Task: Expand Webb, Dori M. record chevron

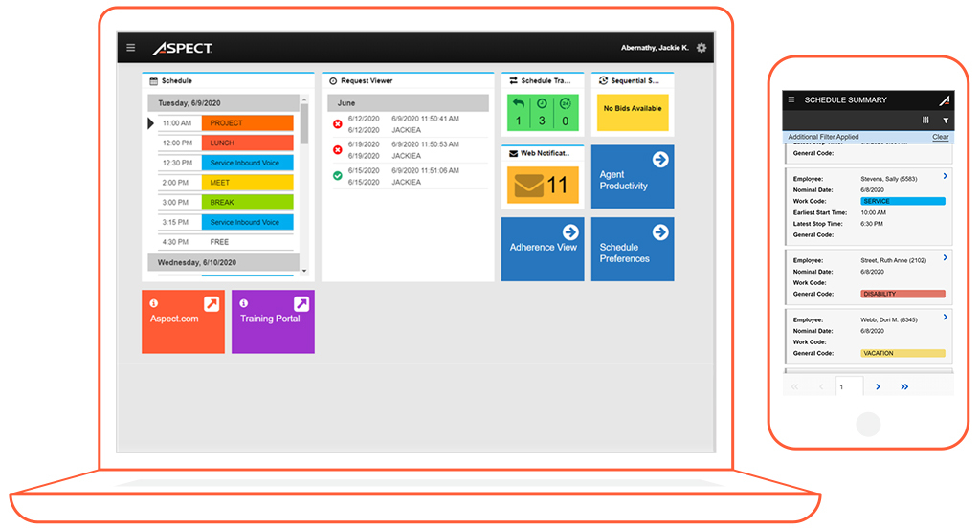Action: tap(946, 317)
